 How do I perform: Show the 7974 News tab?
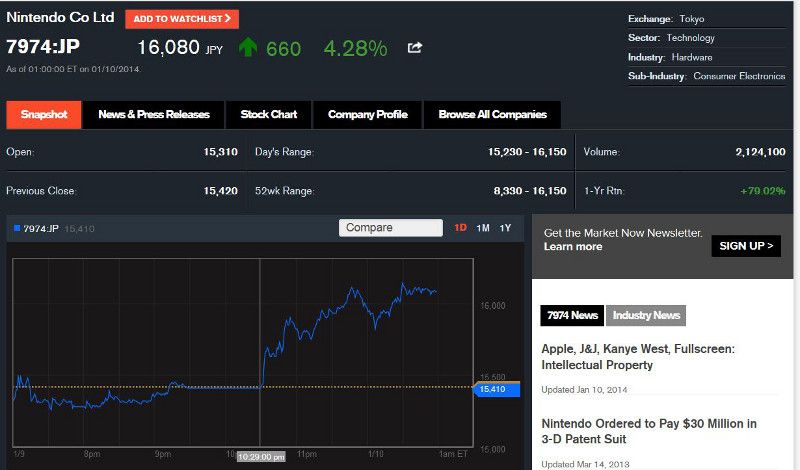[572, 316]
